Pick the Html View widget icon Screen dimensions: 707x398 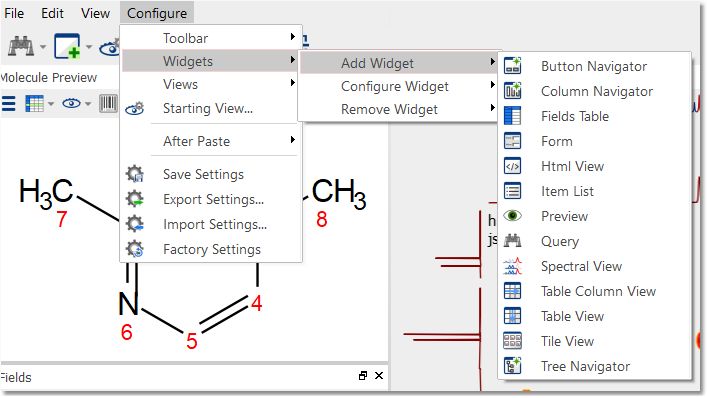pyautogui.click(x=512, y=166)
